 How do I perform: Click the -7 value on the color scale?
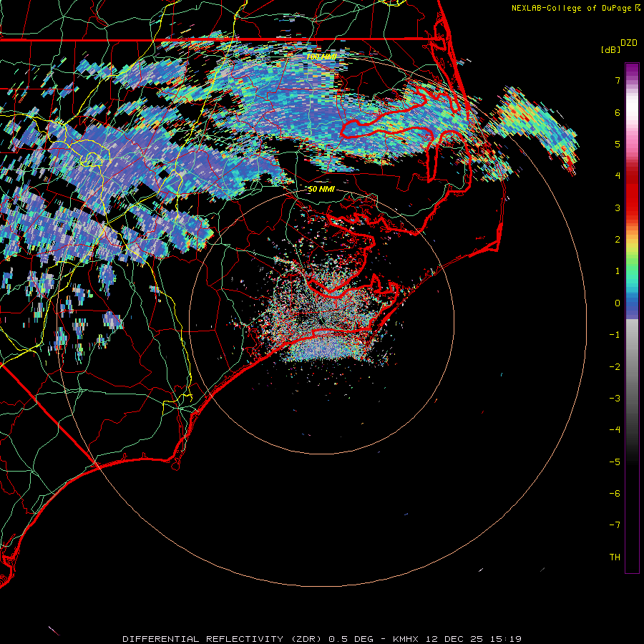[615, 525]
